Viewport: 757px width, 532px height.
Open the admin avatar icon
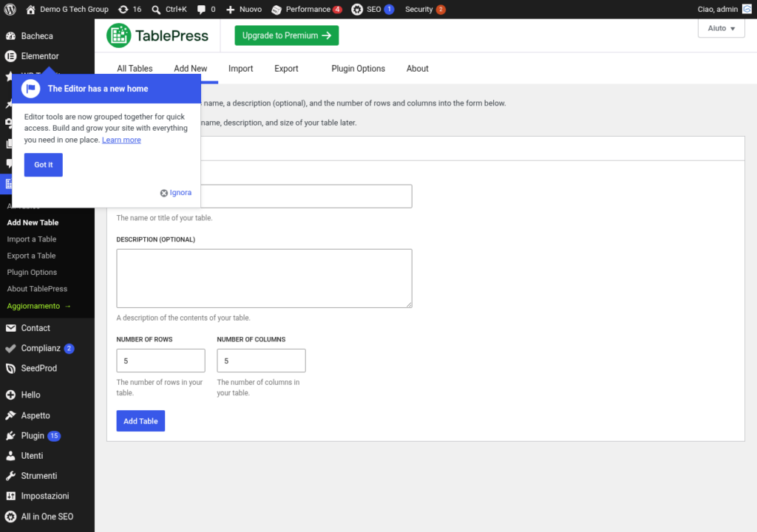(x=747, y=9)
